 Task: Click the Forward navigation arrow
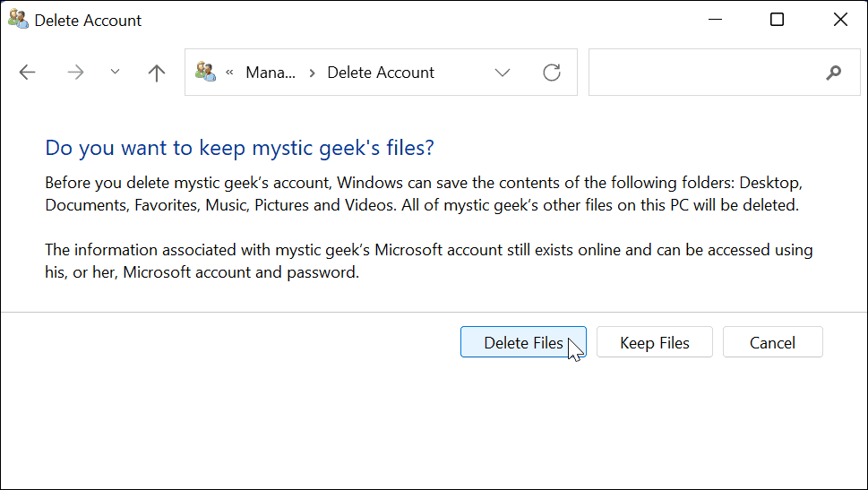pos(75,73)
